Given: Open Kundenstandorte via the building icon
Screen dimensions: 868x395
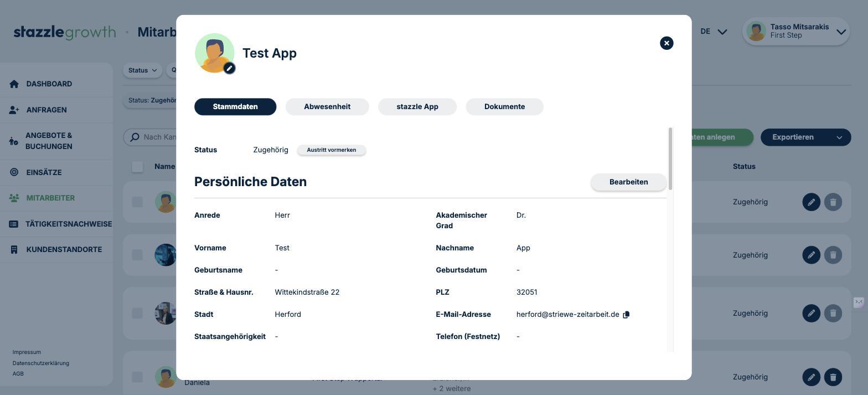Looking at the screenshot, I should [x=14, y=249].
